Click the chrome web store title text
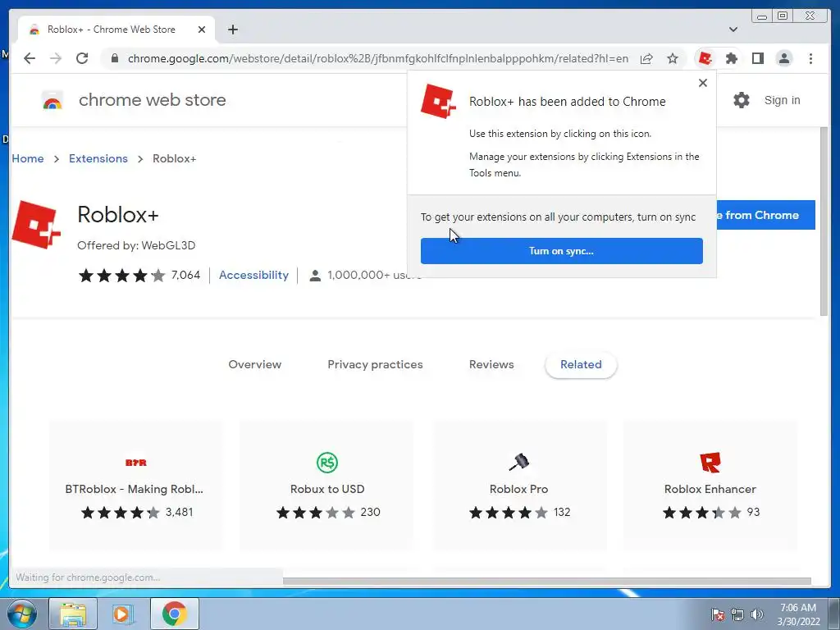Viewport: 840px width, 630px height. [152, 100]
